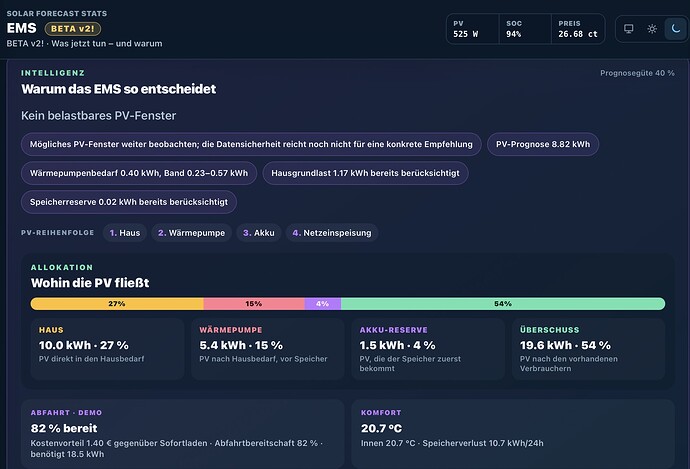
Task: Click heading Warum das EMS so entscheidet
Action: (119, 89)
